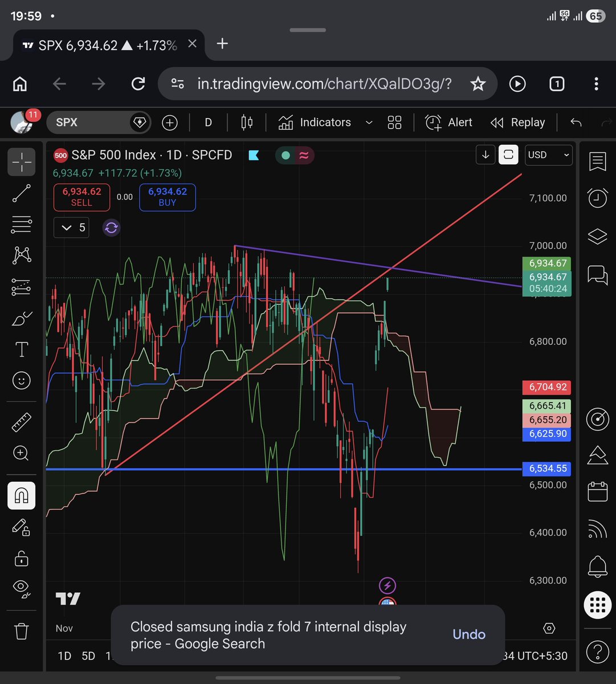The image size is (616, 684).
Task: Click the cyan K indicator badge
Action: tap(254, 155)
